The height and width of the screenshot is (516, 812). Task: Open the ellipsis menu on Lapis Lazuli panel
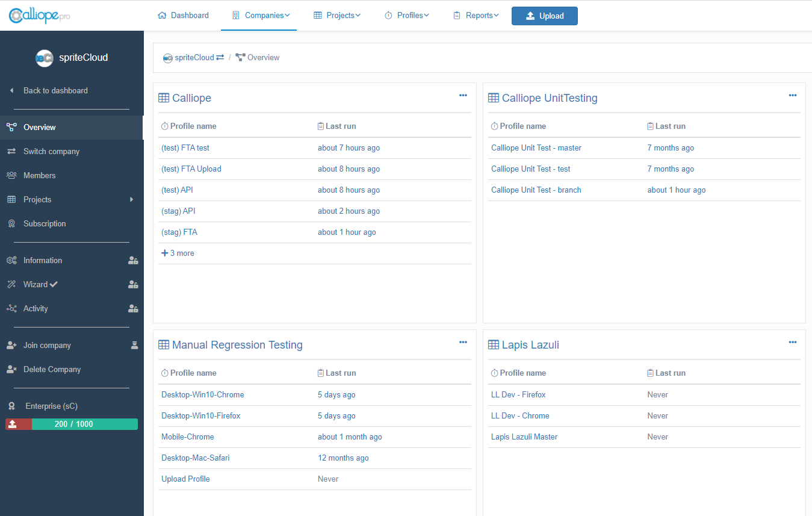[793, 342]
